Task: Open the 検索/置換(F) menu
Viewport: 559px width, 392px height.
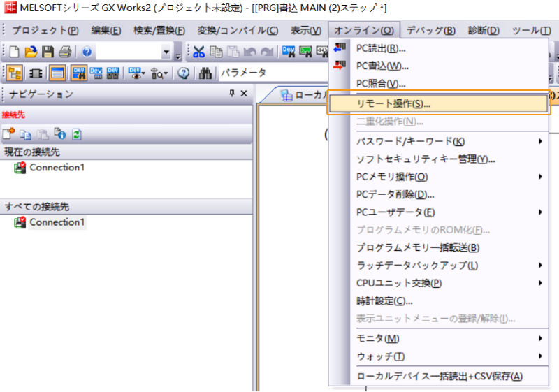Action: [x=159, y=30]
